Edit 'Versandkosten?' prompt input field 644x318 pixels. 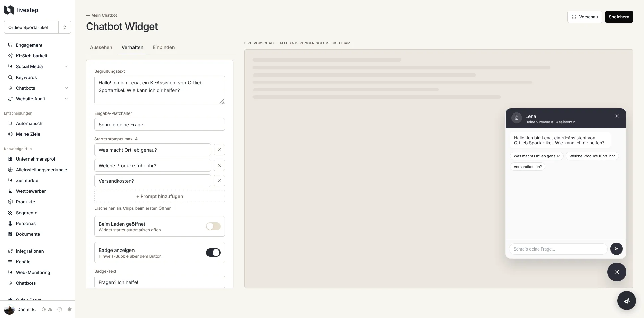153,181
